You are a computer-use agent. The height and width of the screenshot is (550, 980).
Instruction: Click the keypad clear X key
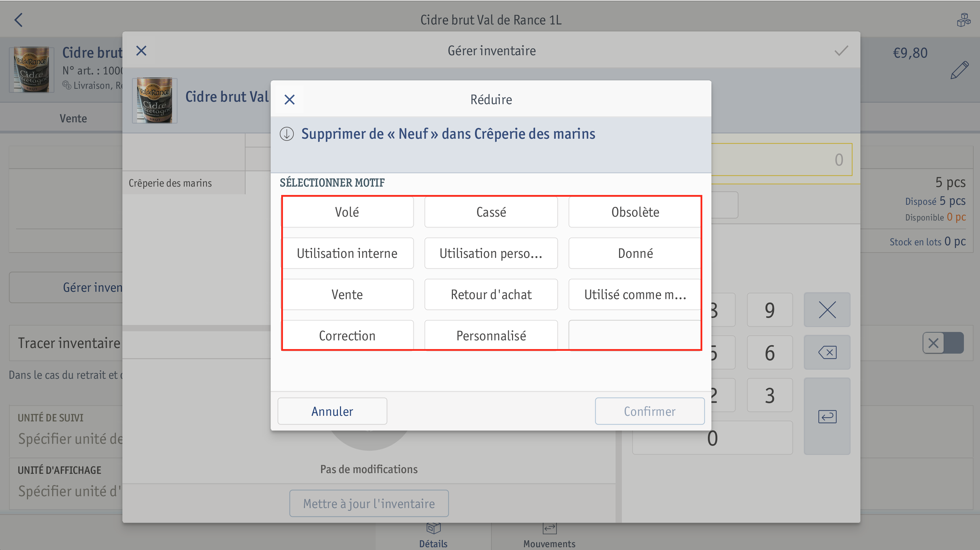pos(827,310)
